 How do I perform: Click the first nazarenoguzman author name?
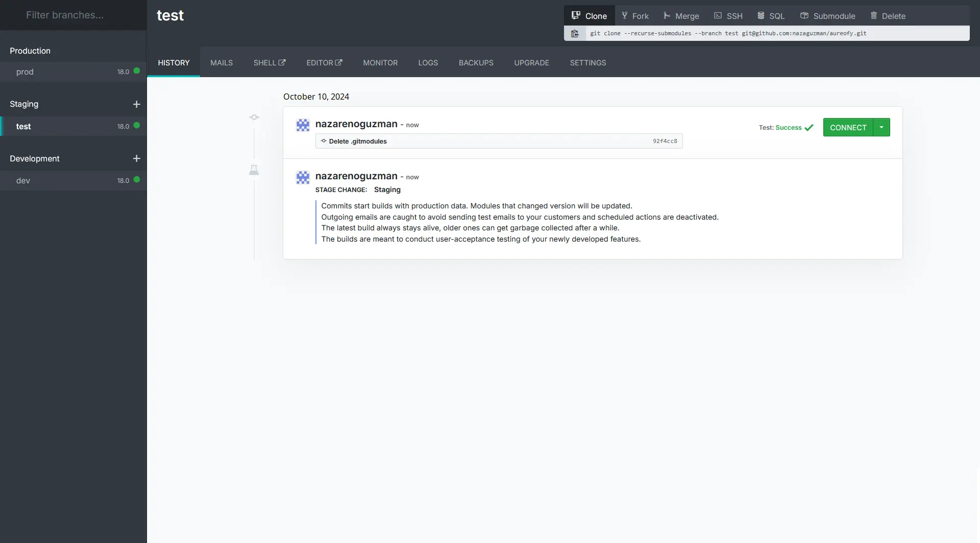click(x=356, y=124)
